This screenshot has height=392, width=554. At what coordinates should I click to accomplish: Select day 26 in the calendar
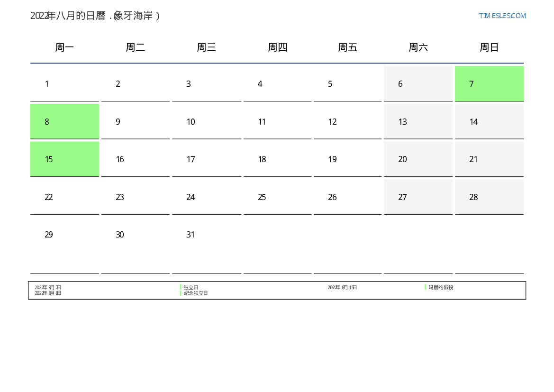tap(348, 197)
